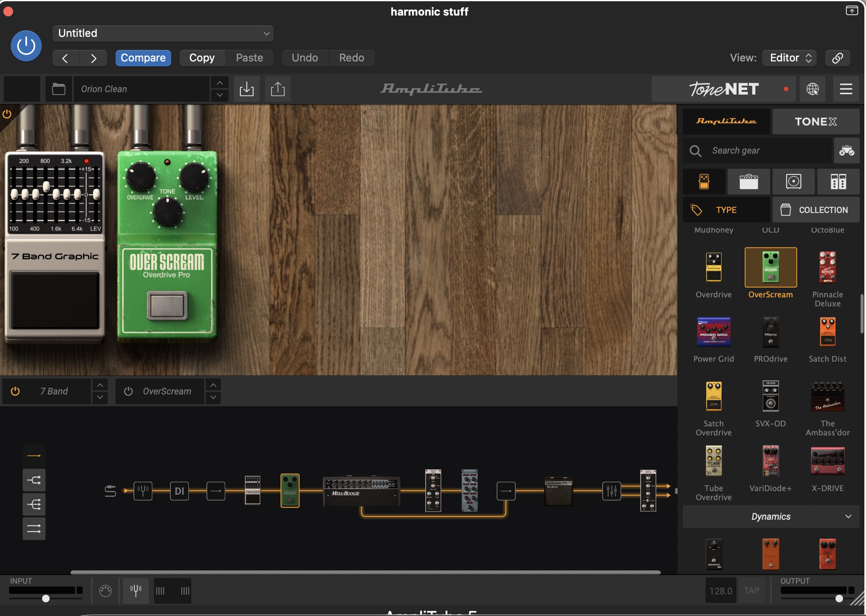Click the INPUT level slider knob
Image resolution: width=866 pixels, height=616 pixels.
pyautogui.click(x=46, y=598)
